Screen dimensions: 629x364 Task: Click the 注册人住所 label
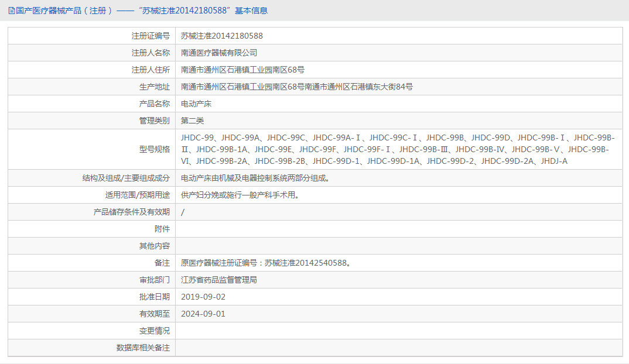click(x=151, y=70)
